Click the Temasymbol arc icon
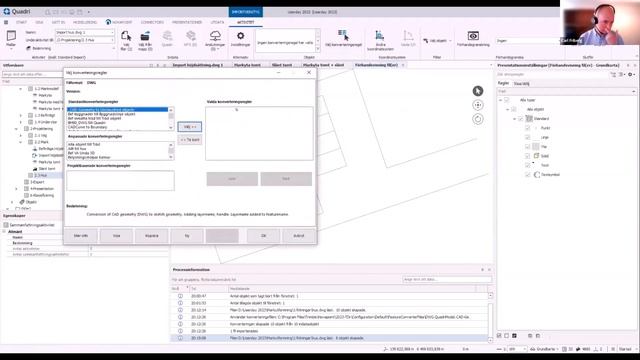This screenshot has width=640, height=360. (537, 175)
